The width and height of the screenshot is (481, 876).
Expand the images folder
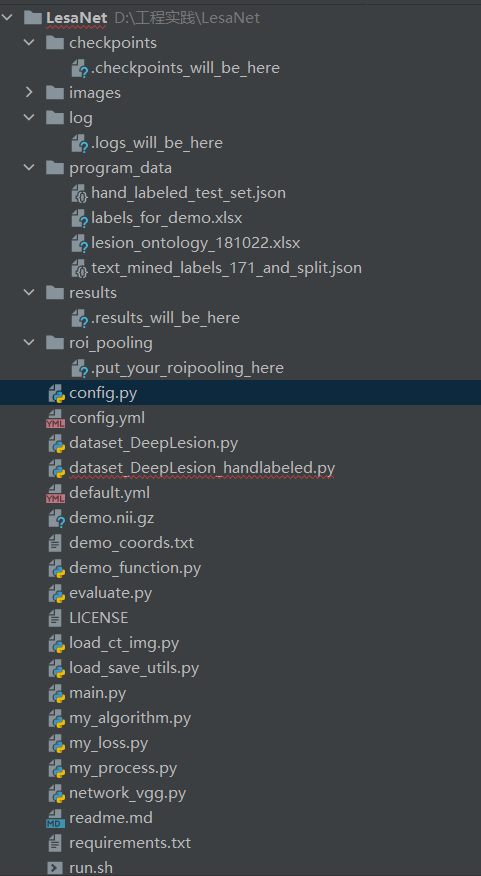[30, 92]
